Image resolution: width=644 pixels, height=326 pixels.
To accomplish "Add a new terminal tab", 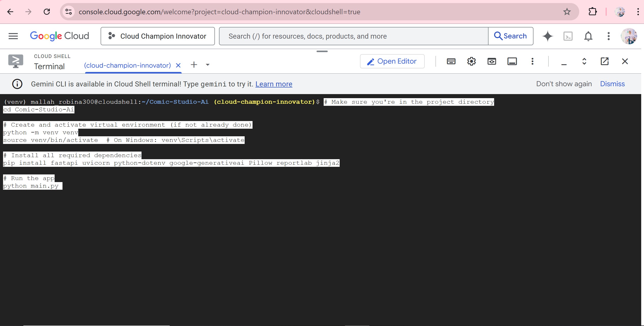I will [194, 65].
